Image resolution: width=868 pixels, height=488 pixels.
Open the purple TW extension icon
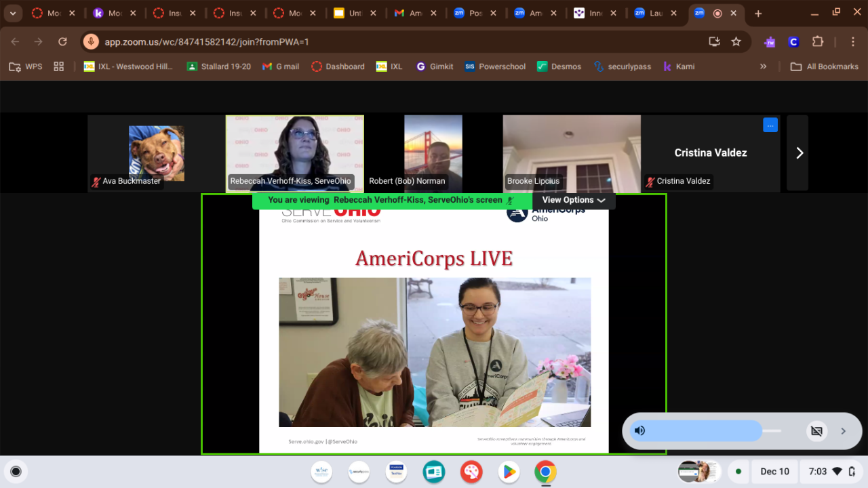click(770, 42)
